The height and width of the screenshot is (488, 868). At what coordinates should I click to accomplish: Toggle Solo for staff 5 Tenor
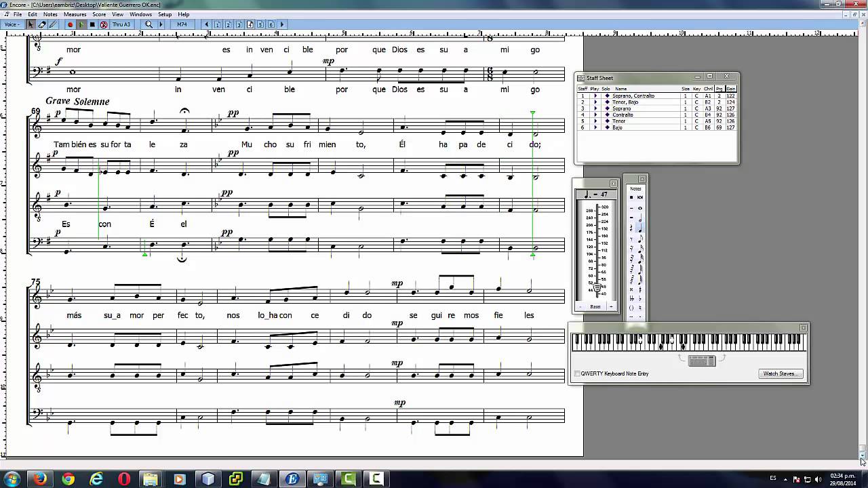tap(608, 121)
